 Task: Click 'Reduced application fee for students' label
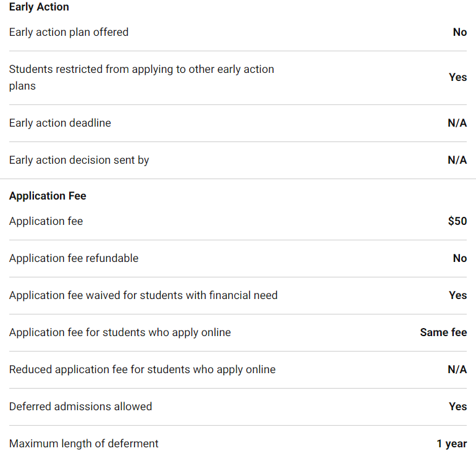pos(142,369)
